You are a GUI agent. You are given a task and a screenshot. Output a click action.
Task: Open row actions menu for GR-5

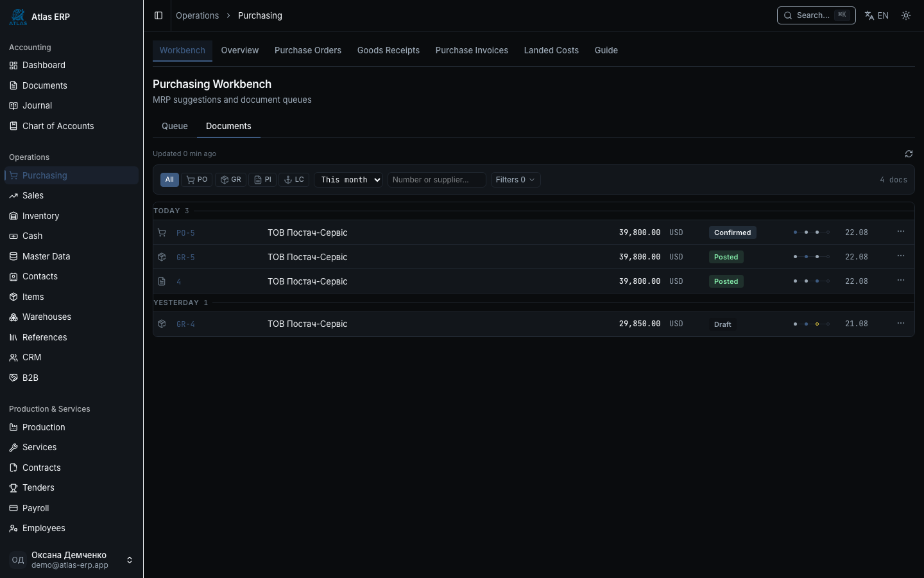[x=901, y=256]
